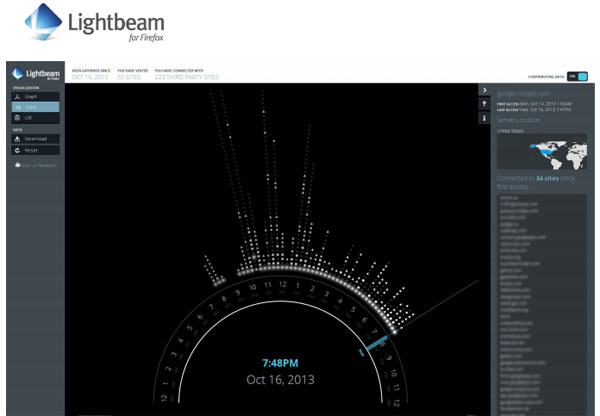Screen dimensions: 600x416
Task: Click the large Lightbeam for Firefox logo
Action: (95, 22)
